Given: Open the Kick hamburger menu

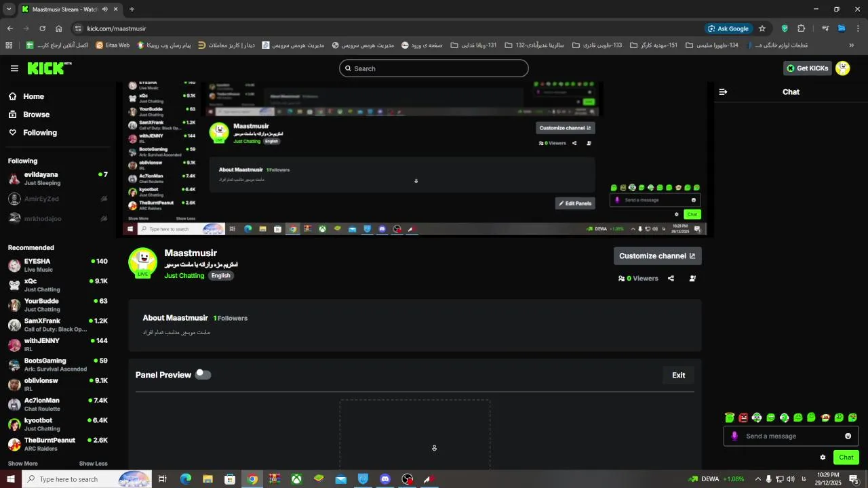Looking at the screenshot, I should pos(14,68).
